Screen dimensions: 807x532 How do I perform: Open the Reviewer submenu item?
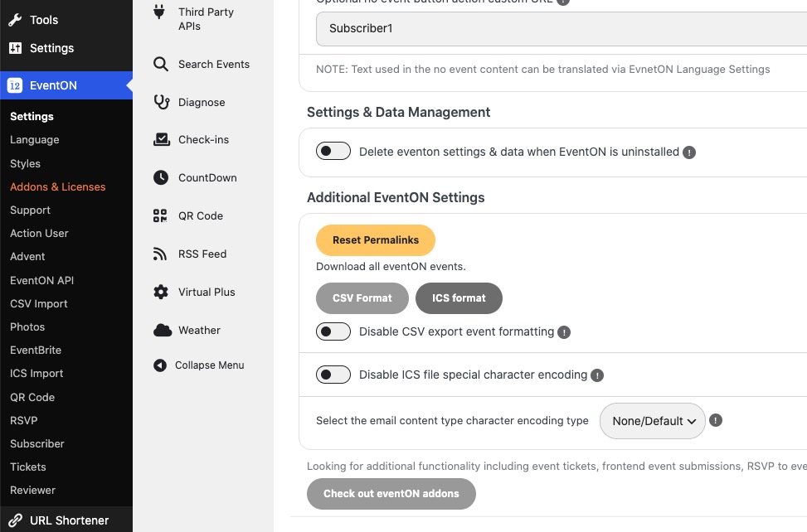pyautogui.click(x=32, y=491)
